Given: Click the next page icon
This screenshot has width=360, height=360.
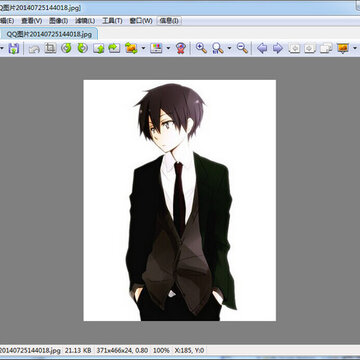Looking at the screenshot, I should coord(310,49).
